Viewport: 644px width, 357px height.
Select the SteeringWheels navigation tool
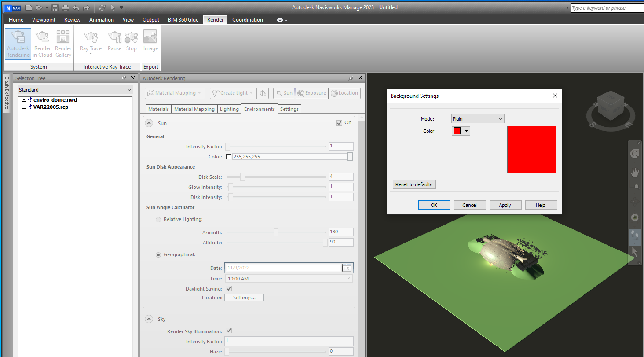pos(635,154)
